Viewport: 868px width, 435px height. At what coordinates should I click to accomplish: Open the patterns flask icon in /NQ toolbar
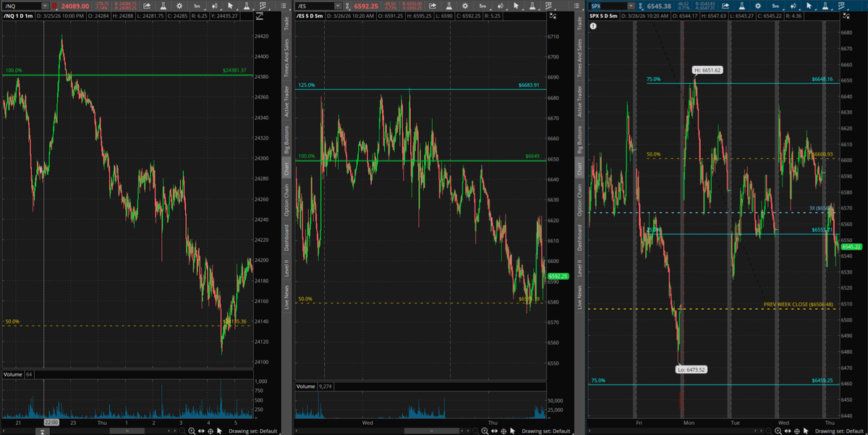pyautogui.click(x=246, y=6)
